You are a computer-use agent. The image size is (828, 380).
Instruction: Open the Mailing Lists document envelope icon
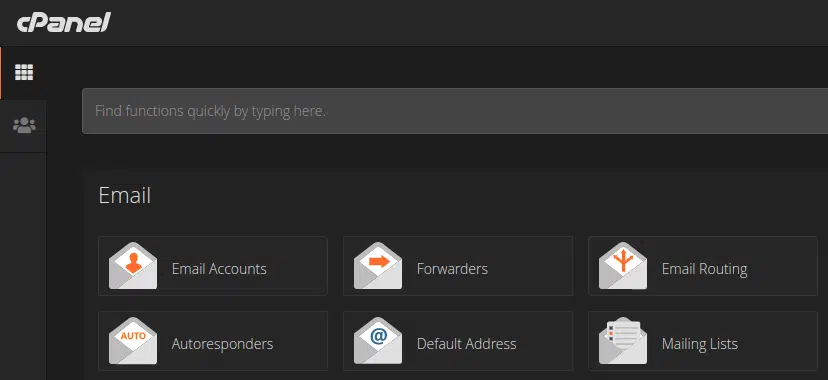pyautogui.click(x=623, y=340)
